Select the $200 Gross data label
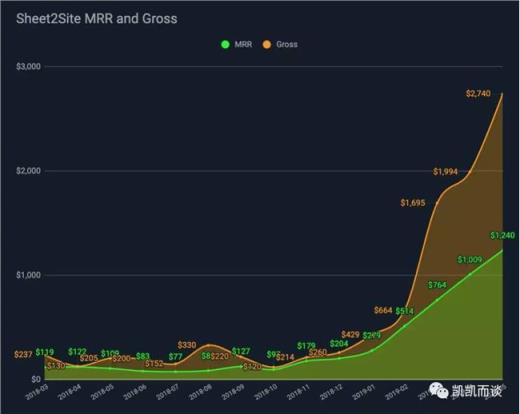The height and width of the screenshot is (414, 520). [x=121, y=359]
